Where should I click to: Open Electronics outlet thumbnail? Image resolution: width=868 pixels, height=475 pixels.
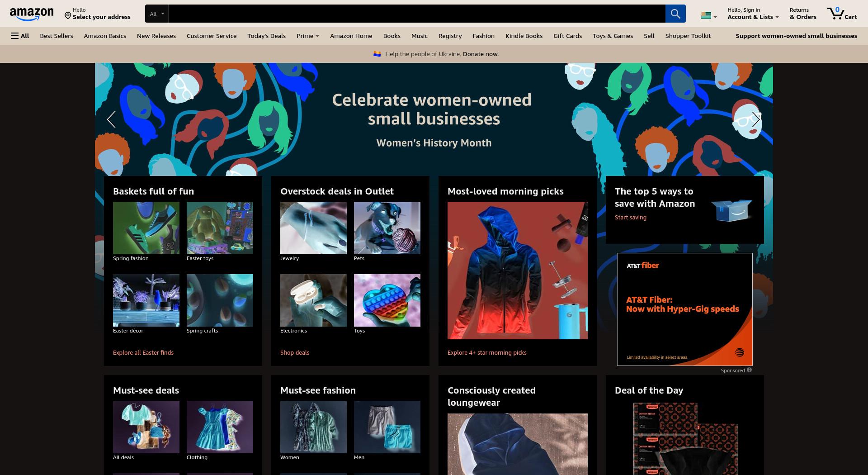[x=313, y=300]
